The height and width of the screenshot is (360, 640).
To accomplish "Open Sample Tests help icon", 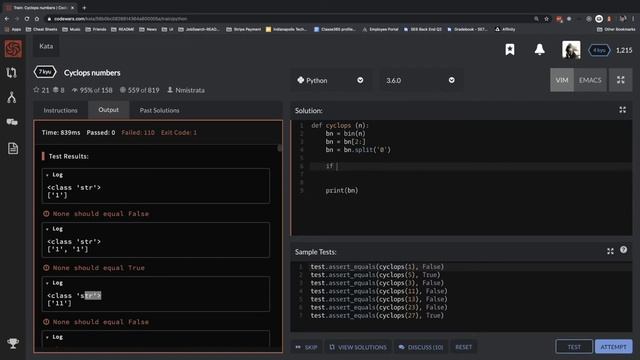I will click(623, 250).
